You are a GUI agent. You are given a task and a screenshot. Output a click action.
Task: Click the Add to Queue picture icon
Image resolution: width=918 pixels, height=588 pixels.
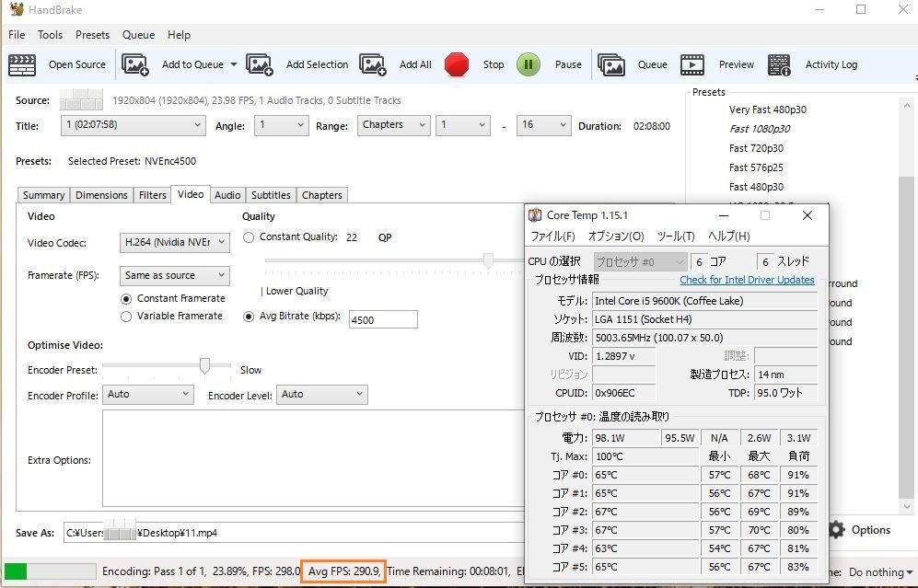point(135,64)
